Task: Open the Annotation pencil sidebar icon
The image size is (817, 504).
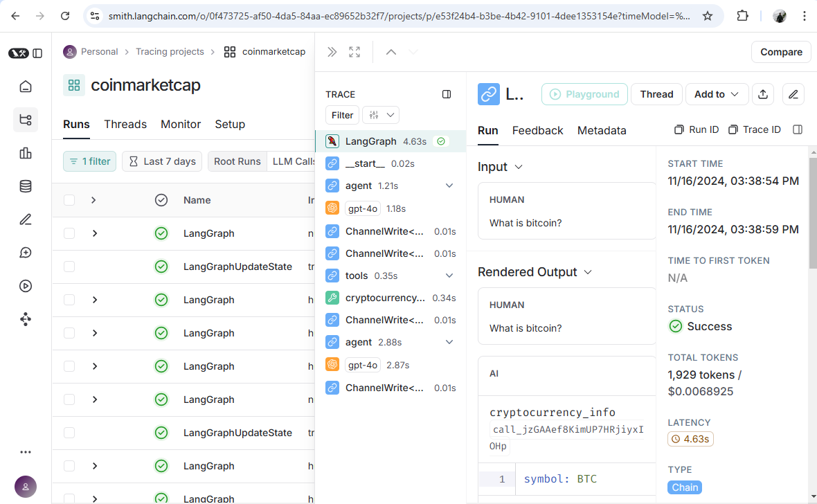Action: click(26, 219)
